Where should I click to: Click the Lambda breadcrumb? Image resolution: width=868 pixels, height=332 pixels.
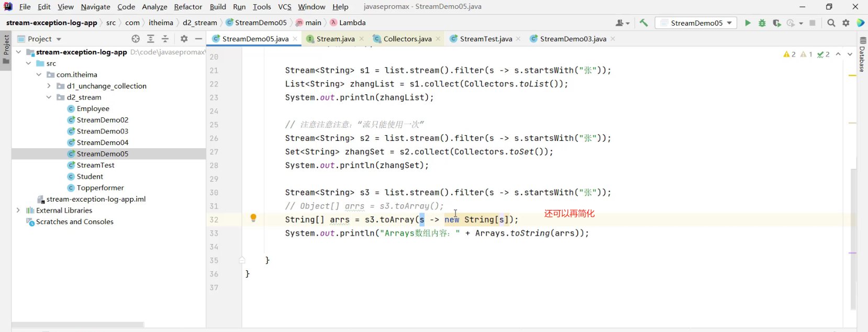click(348, 23)
